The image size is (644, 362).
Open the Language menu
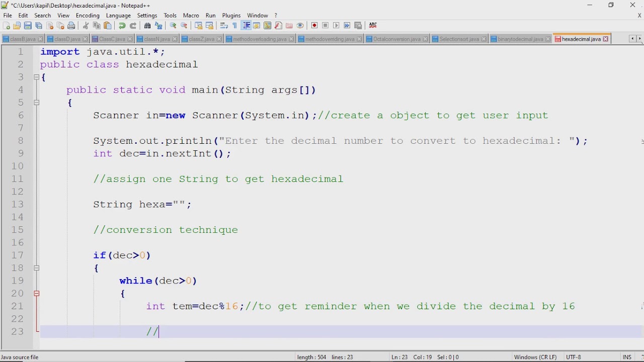pyautogui.click(x=118, y=16)
